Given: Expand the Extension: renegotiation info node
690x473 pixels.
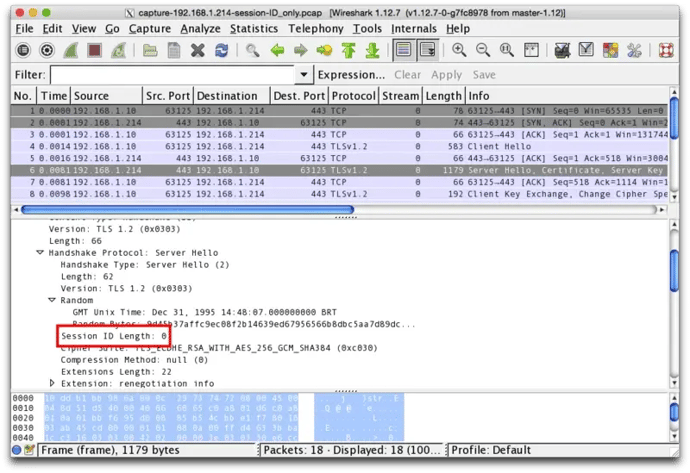Looking at the screenshot, I should (52, 383).
